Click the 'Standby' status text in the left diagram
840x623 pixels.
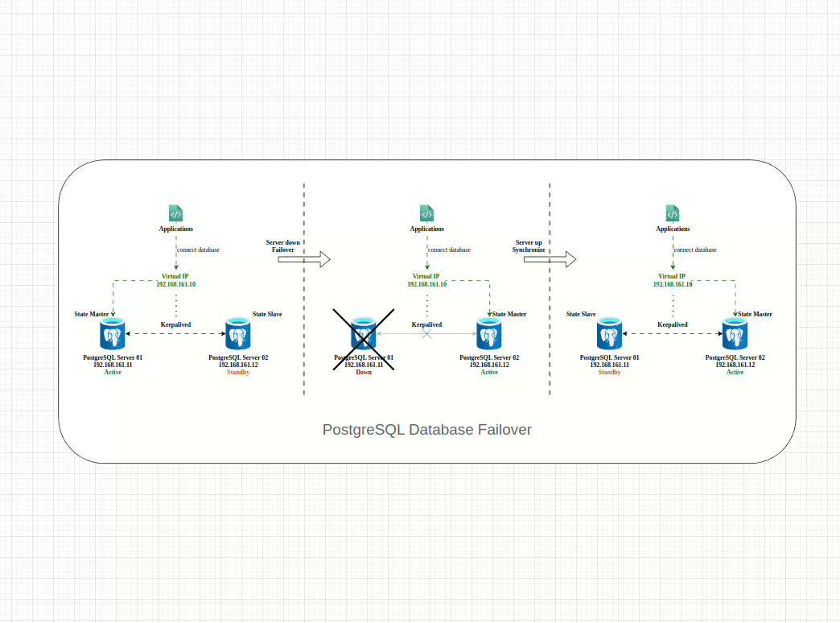238,372
